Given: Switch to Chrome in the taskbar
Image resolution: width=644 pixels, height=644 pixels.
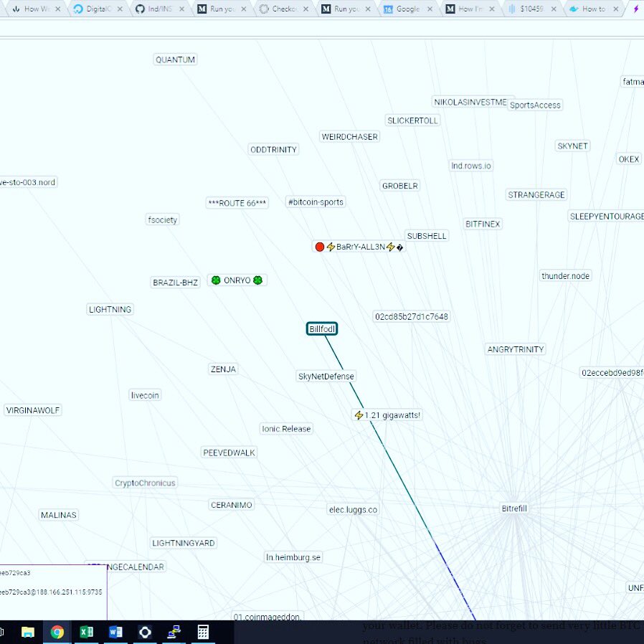Looking at the screenshot, I should 57,632.
